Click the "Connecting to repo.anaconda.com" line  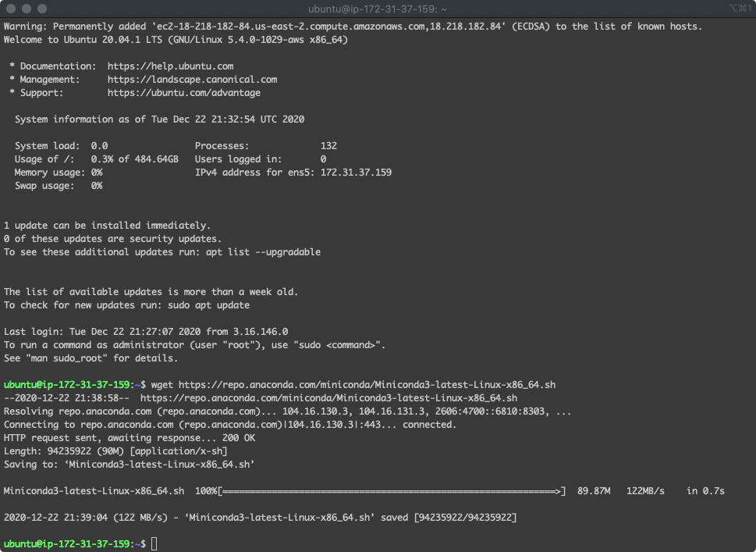(230, 425)
